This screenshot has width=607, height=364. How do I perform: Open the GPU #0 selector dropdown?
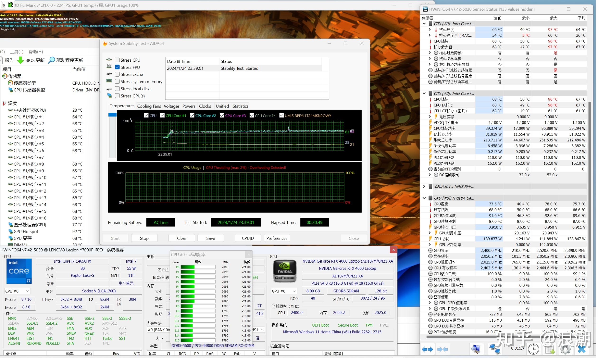pyautogui.click(x=284, y=291)
